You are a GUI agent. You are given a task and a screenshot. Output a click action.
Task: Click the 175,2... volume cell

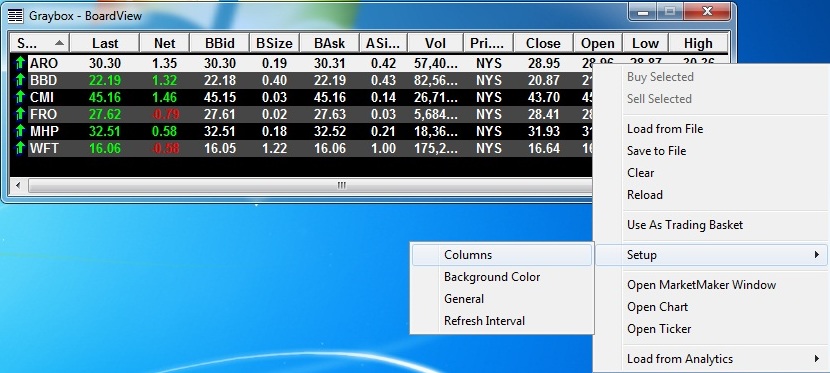(436, 148)
